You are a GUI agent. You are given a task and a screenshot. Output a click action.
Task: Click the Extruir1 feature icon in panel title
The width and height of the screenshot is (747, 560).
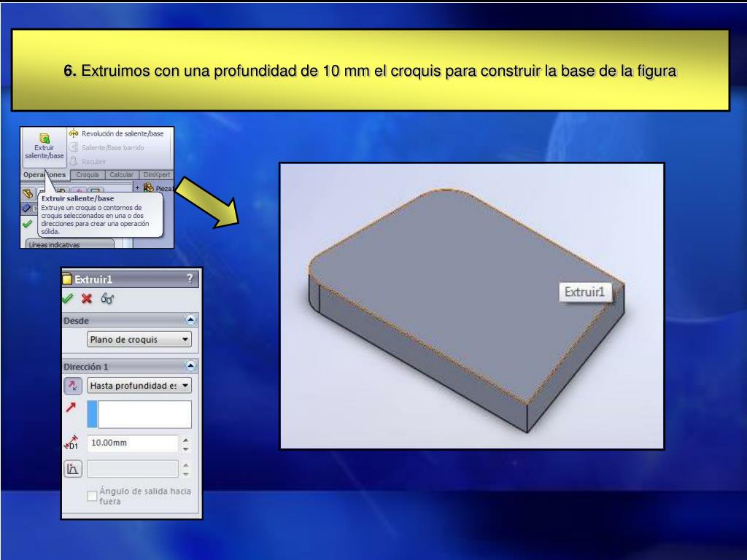(67, 279)
